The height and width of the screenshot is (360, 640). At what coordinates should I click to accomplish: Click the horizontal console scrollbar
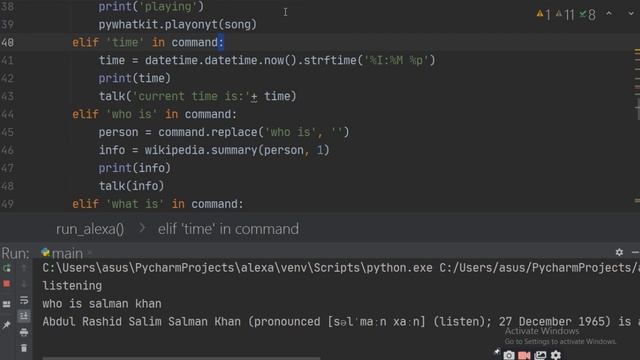tap(181, 358)
